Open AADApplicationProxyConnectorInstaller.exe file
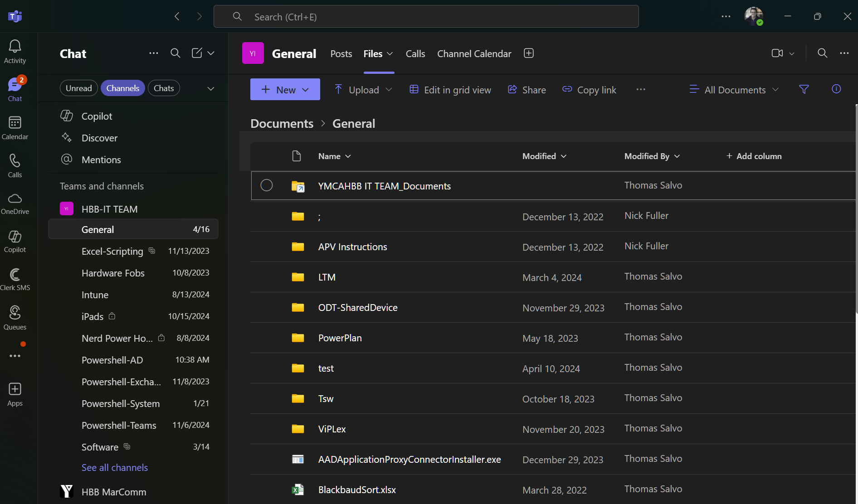 pyautogui.click(x=409, y=459)
